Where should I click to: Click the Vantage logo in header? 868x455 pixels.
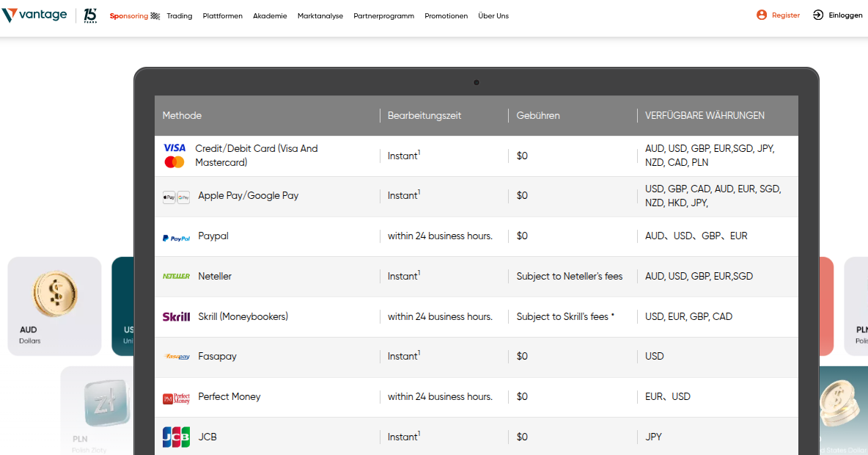[35, 15]
